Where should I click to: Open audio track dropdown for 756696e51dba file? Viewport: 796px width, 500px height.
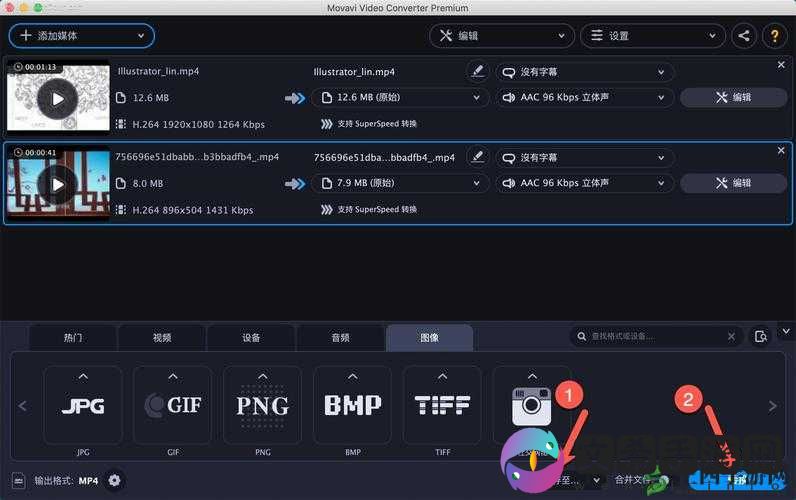tap(585, 183)
